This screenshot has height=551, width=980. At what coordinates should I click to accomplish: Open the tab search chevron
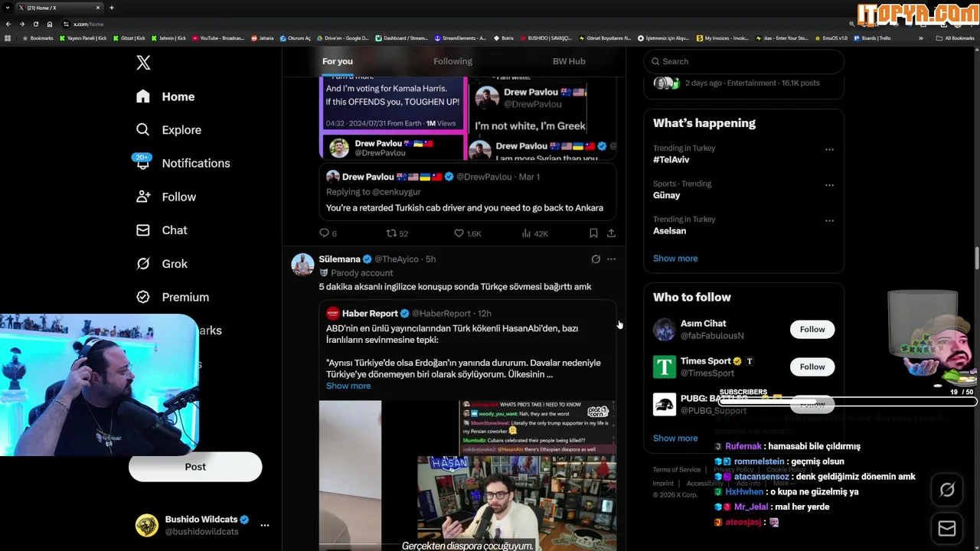pos(8,8)
